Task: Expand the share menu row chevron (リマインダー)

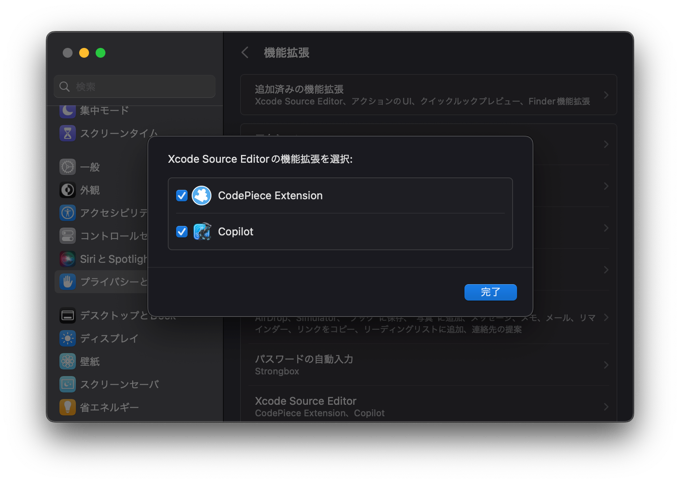Action: pos(606,317)
